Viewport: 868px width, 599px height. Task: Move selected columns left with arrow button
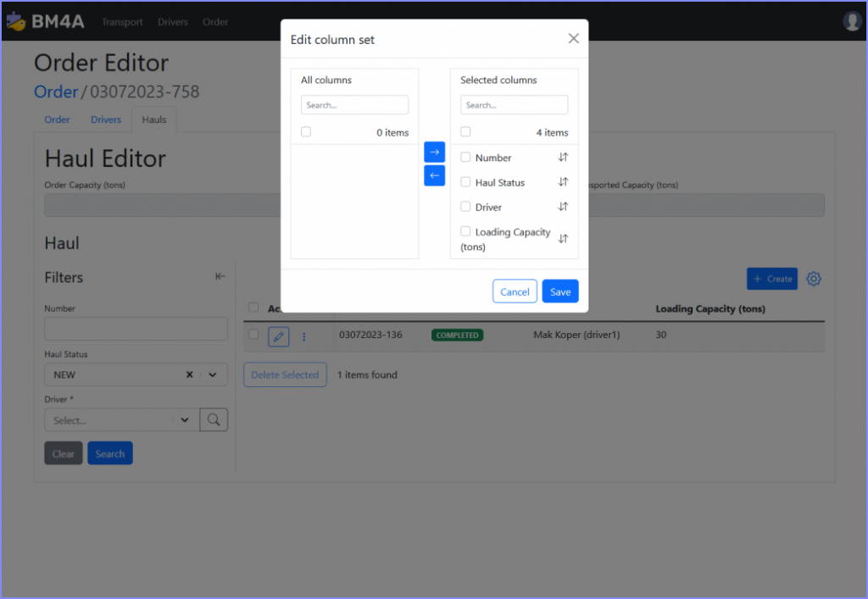pos(435,175)
